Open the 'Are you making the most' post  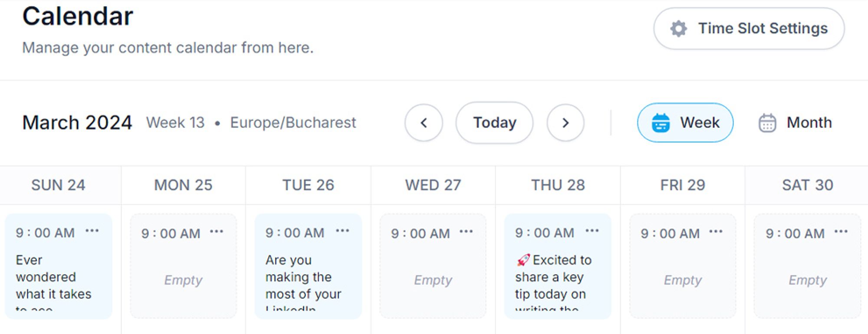[308, 266]
